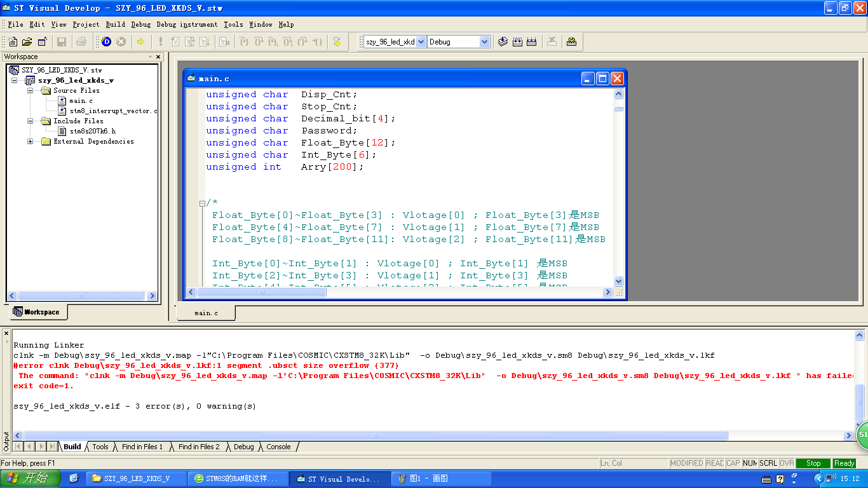Click the Workspace panel scroll-right arrow
Image resolution: width=868 pixels, height=488 pixels.
pyautogui.click(x=152, y=296)
